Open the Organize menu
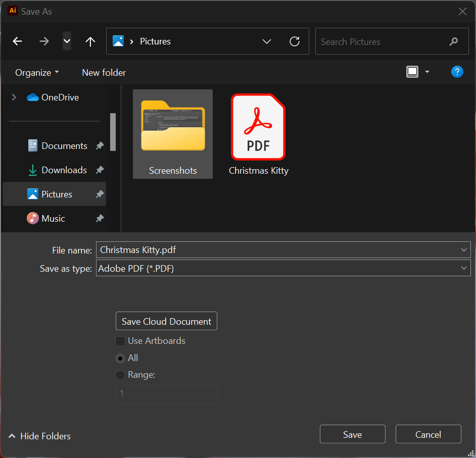 point(37,73)
